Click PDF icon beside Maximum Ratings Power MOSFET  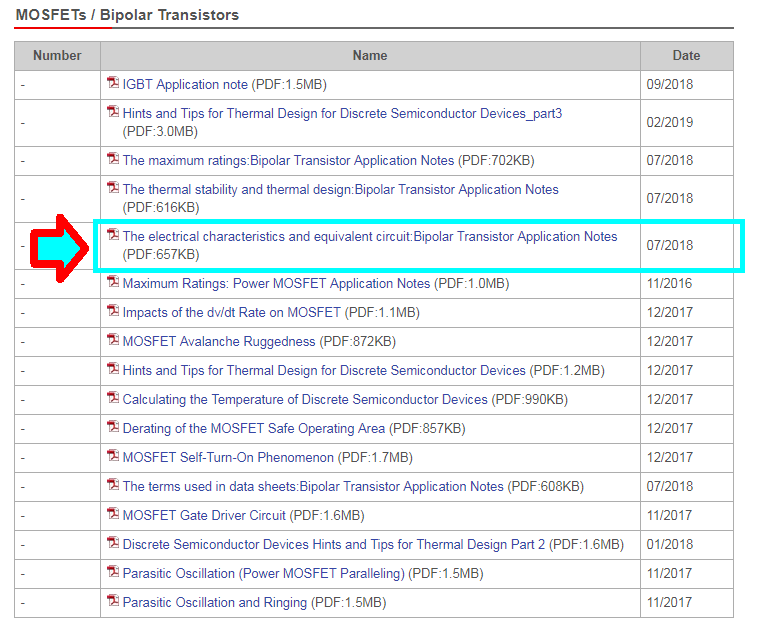pyautogui.click(x=113, y=281)
